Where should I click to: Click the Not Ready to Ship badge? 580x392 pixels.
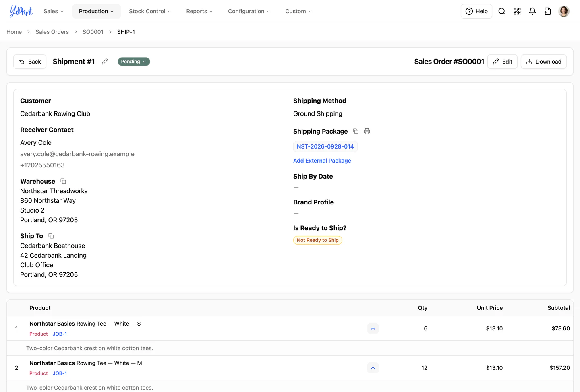click(318, 240)
